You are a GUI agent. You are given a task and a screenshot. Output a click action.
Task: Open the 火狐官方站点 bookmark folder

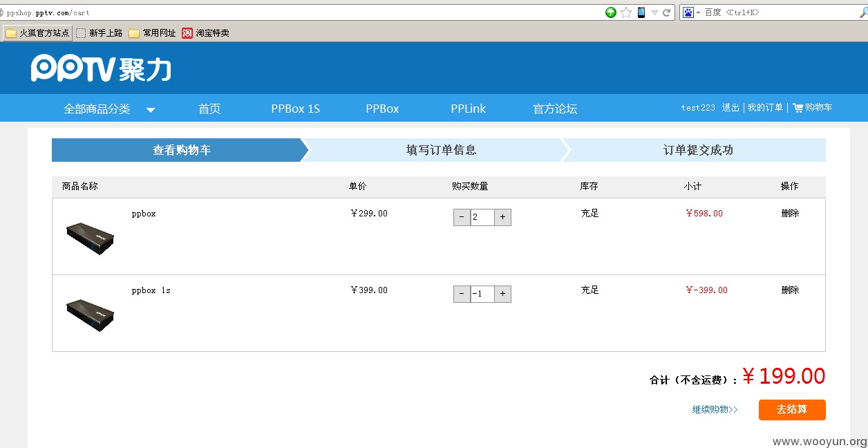38,32
